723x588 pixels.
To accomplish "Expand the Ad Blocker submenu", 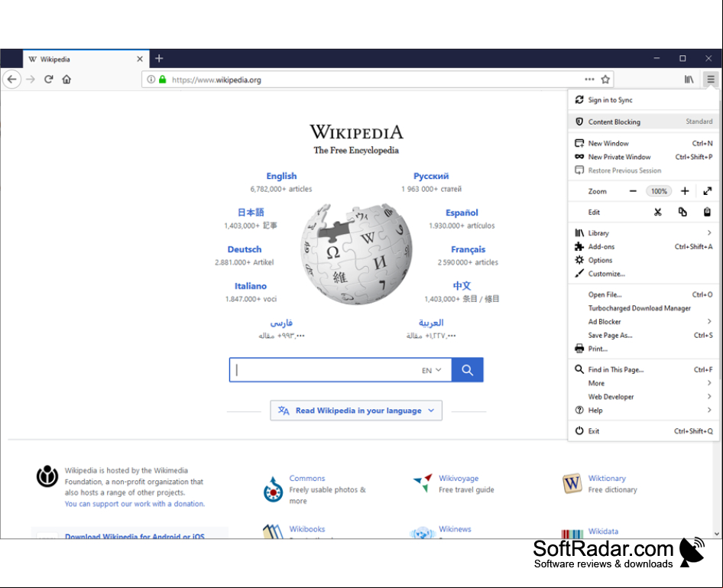I will click(644, 322).
